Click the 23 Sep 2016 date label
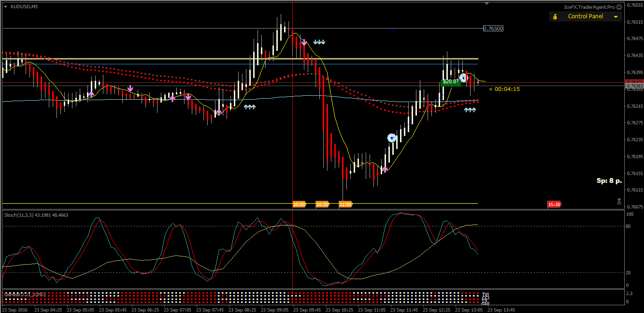The height and width of the screenshot is (313, 644). coord(15,310)
